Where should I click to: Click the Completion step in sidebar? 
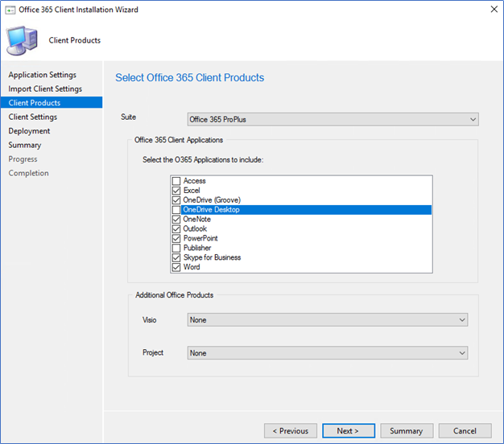coord(29,173)
